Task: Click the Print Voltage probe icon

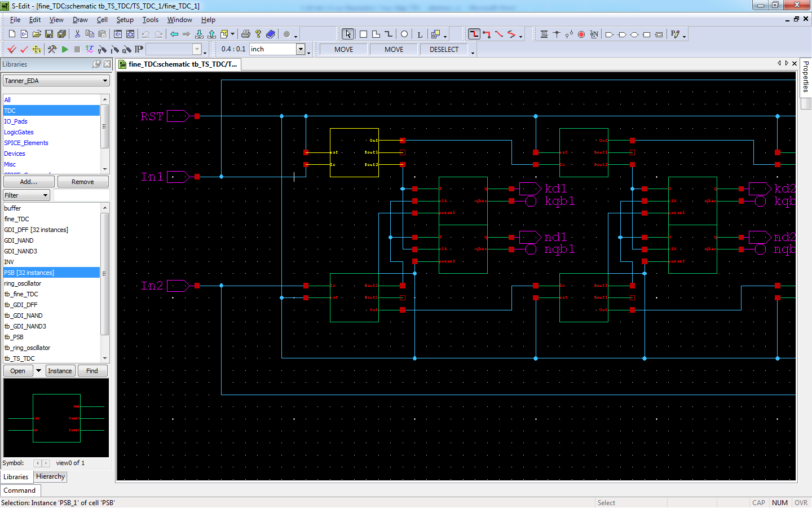Action: tap(102, 50)
